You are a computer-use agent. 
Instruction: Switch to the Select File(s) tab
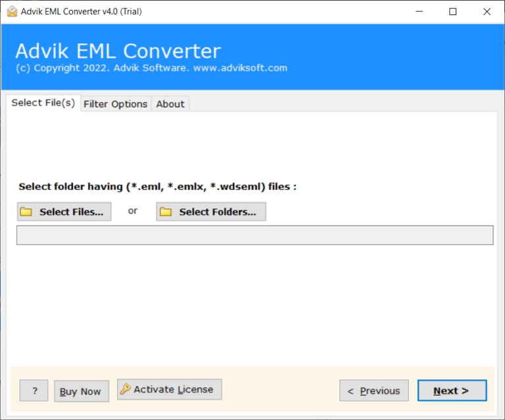(43, 103)
